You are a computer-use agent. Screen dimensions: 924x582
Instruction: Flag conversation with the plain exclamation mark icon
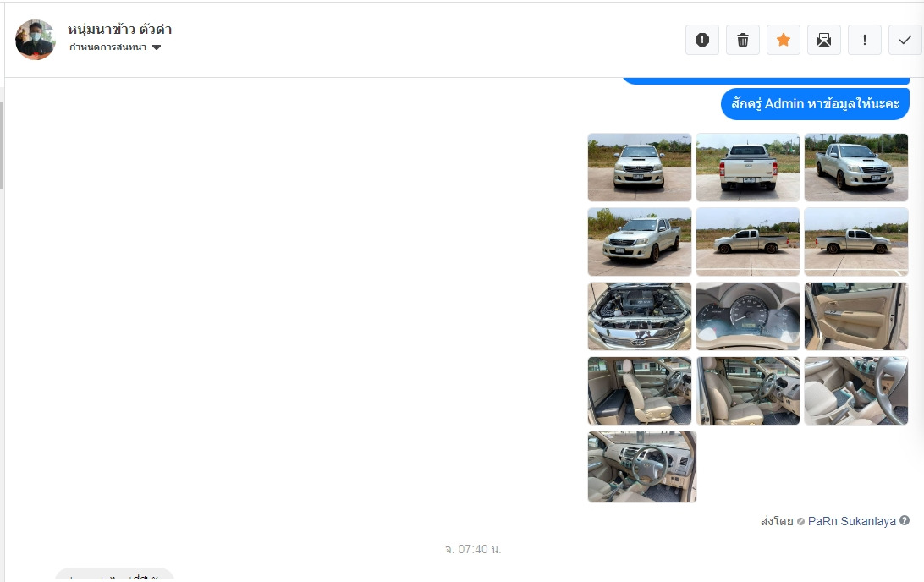tap(865, 40)
